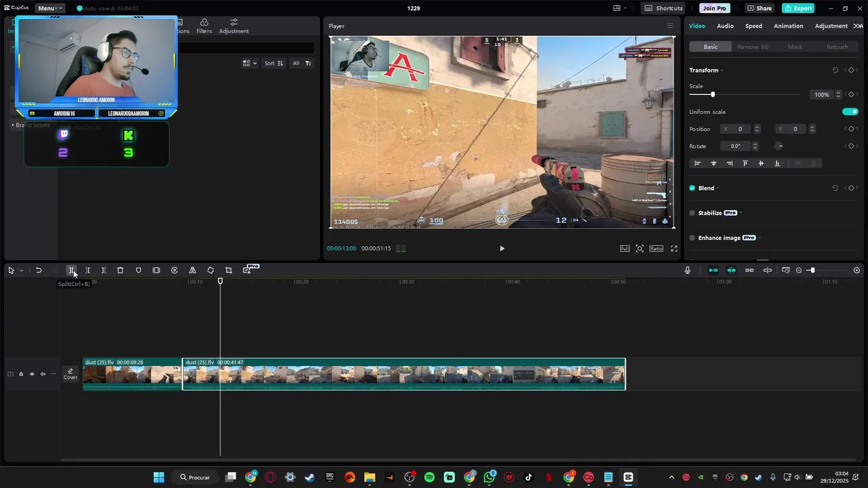This screenshot has height=488, width=868.
Task: Open the Ratio options in player
Action: pyautogui.click(x=656, y=249)
